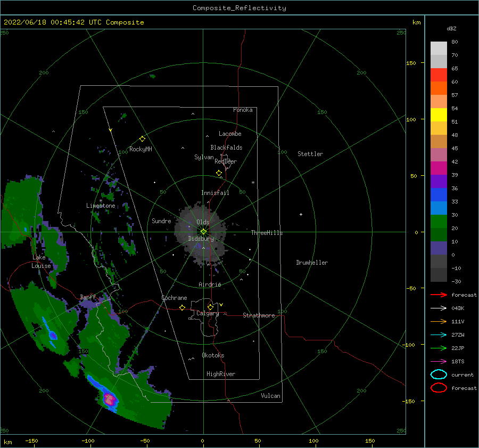Click the Banff town label

pyautogui.click(x=88, y=297)
